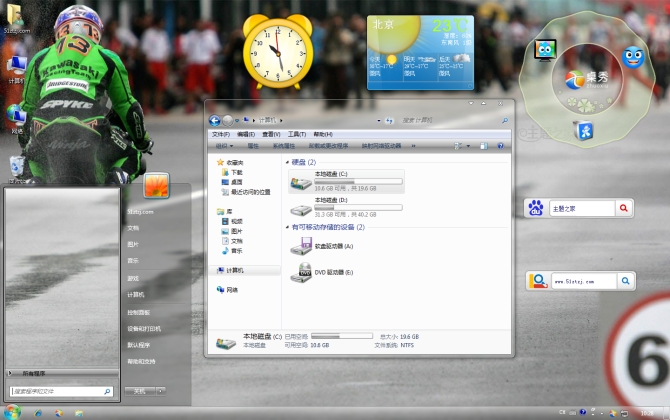This screenshot has height=420, width=670.
Task: Open 帮助和支持 from Start menu
Action: (x=141, y=361)
